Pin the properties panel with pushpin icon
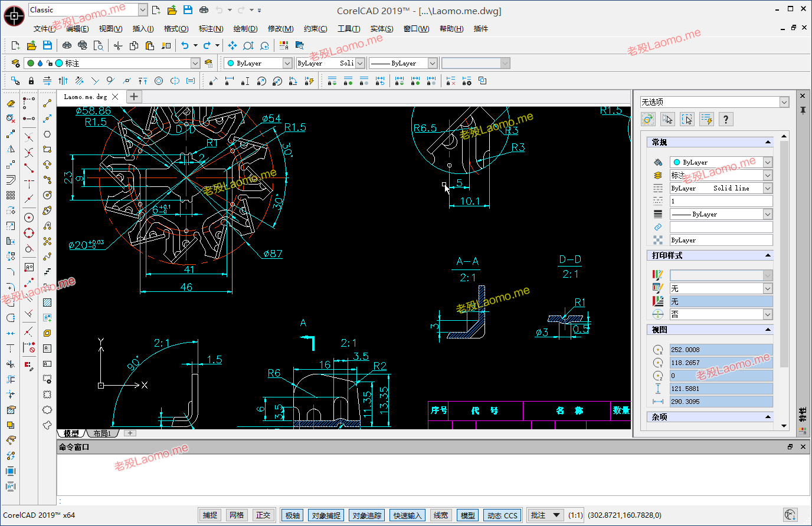 [803, 110]
